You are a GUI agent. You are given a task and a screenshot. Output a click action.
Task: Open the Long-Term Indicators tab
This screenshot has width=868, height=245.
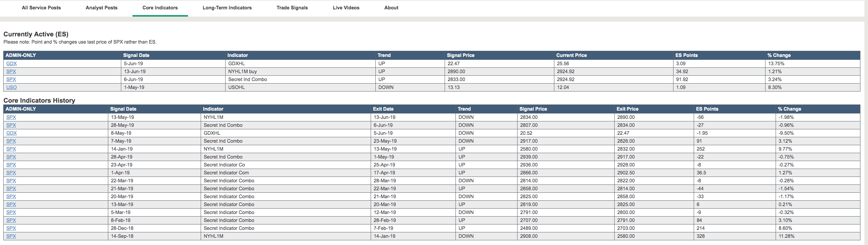tap(227, 8)
